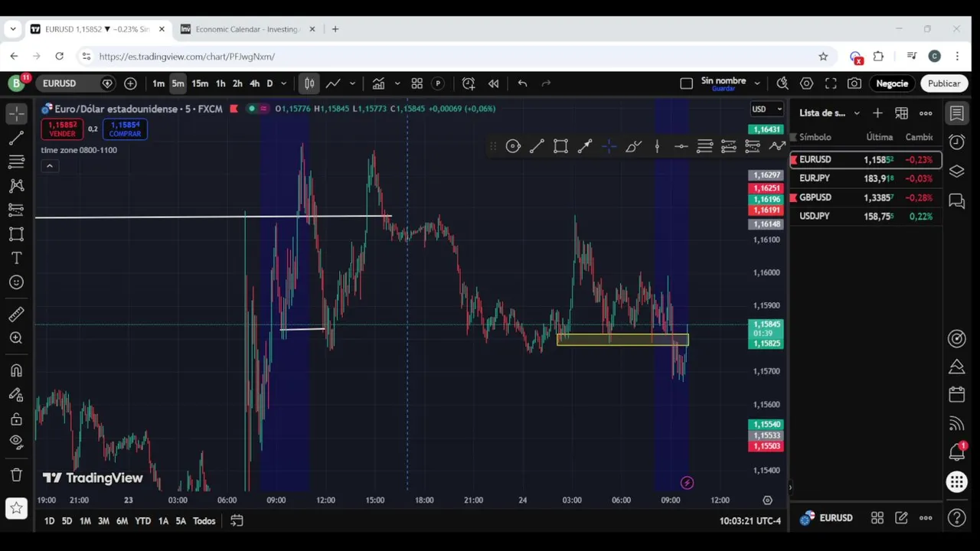The width and height of the screenshot is (980, 551).
Task: Open the USD currency dropdown
Action: pyautogui.click(x=766, y=109)
